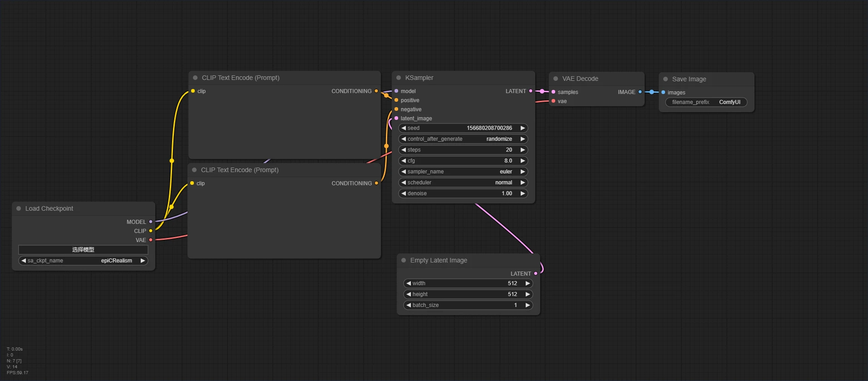Viewport: 868px width, 381px height.
Task: Collapse the KSampler node using its title dot
Action: pos(399,78)
